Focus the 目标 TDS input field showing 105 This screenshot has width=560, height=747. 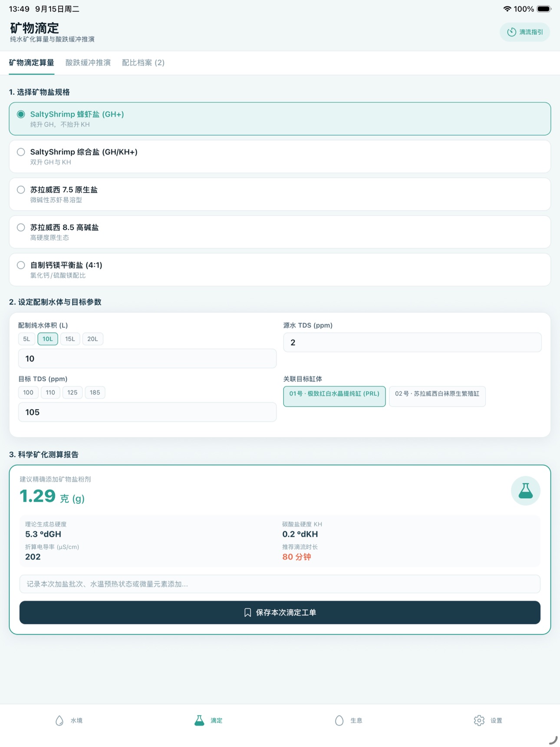(x=147, y=412)
